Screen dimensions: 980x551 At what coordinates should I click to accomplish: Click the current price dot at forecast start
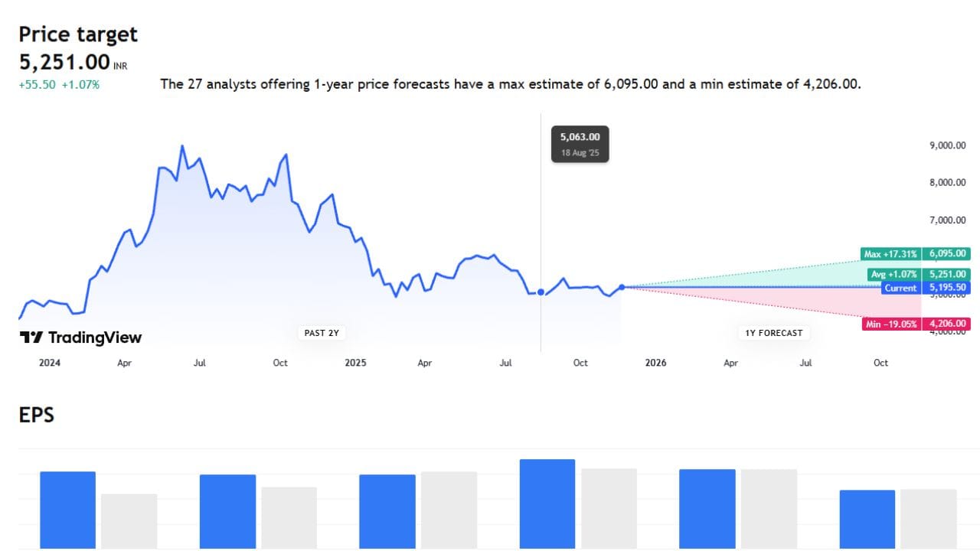coord(622,287)
